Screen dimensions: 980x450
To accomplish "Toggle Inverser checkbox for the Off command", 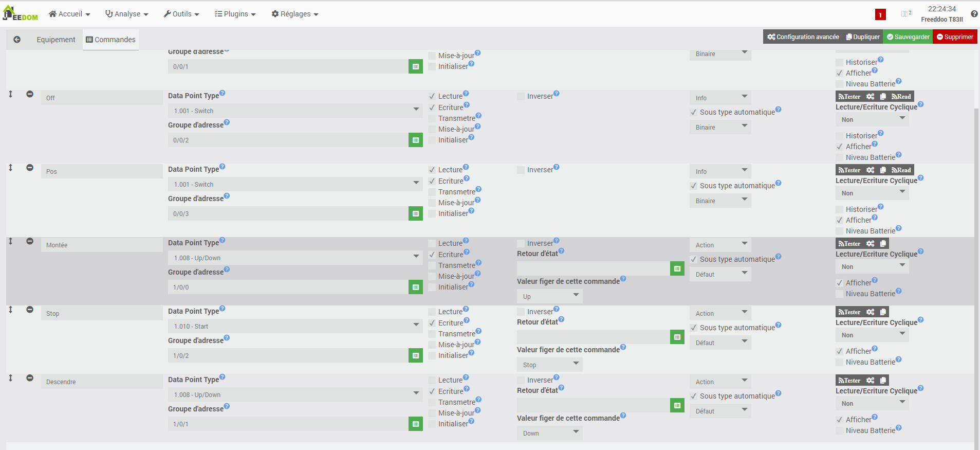I will (521, 97).
